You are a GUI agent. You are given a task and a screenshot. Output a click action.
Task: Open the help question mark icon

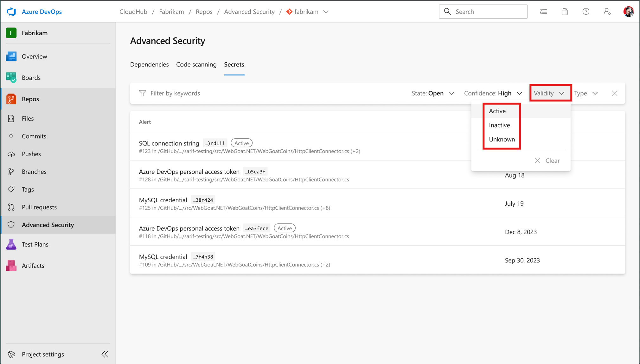tap(586, 12)
